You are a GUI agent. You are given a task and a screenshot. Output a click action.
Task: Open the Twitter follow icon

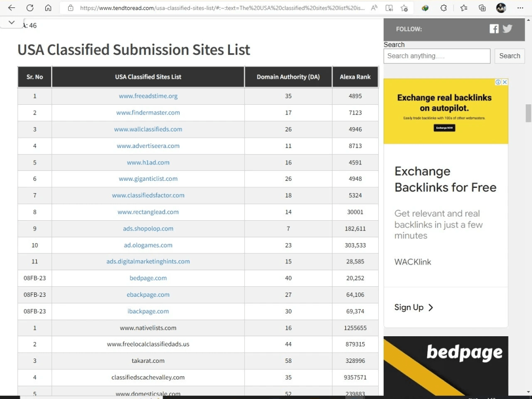508,29
